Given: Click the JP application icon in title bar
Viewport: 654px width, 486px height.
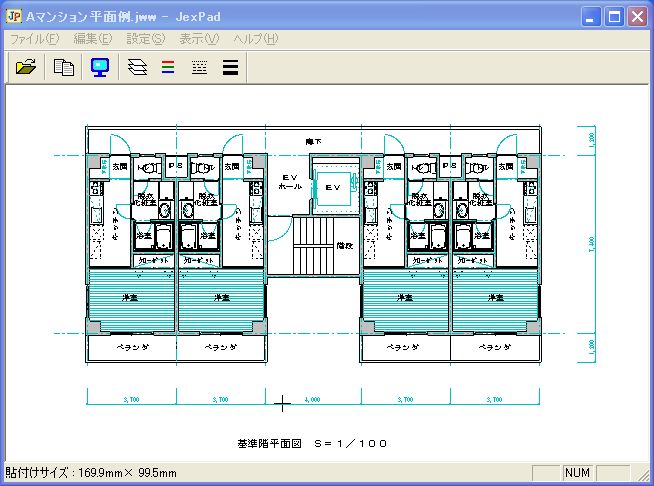Looking at the screenshot, I should point(15,17).
